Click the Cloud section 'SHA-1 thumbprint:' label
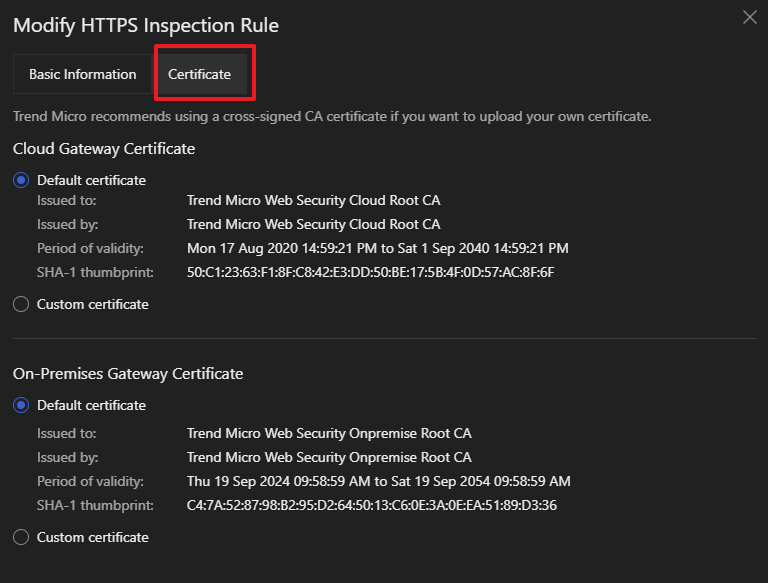This screenshot has width=768, height=583. click(x=95, y=272)
